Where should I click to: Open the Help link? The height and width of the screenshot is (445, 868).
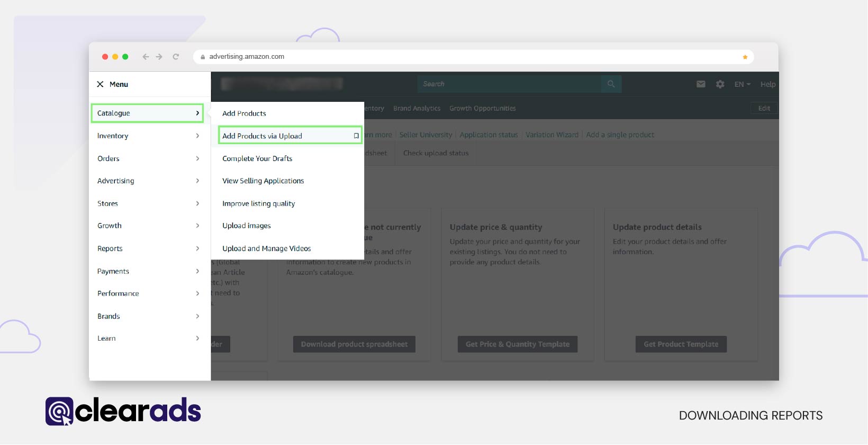coord(768,84)
